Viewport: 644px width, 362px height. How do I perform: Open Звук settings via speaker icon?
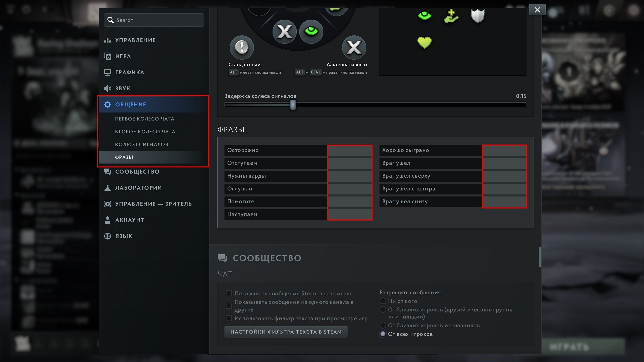pyautogui.click(x=107, y=89)
